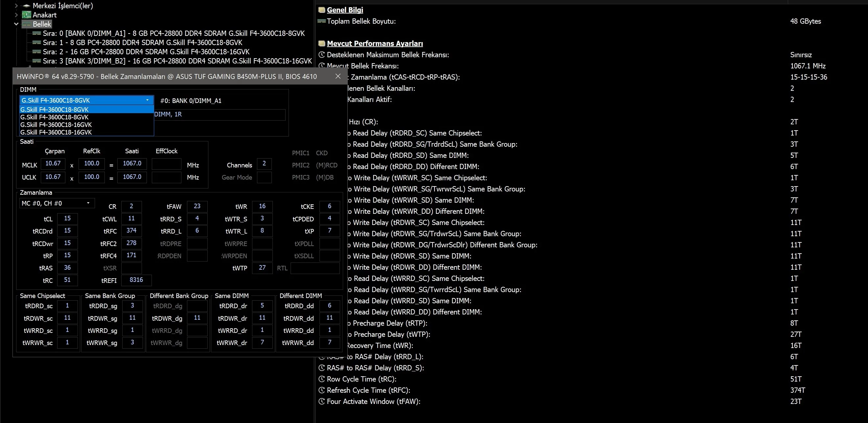Click the tRDRD_dd value field showing 6
The width and height of the screenshot is (868, 423).
(330, 306)
